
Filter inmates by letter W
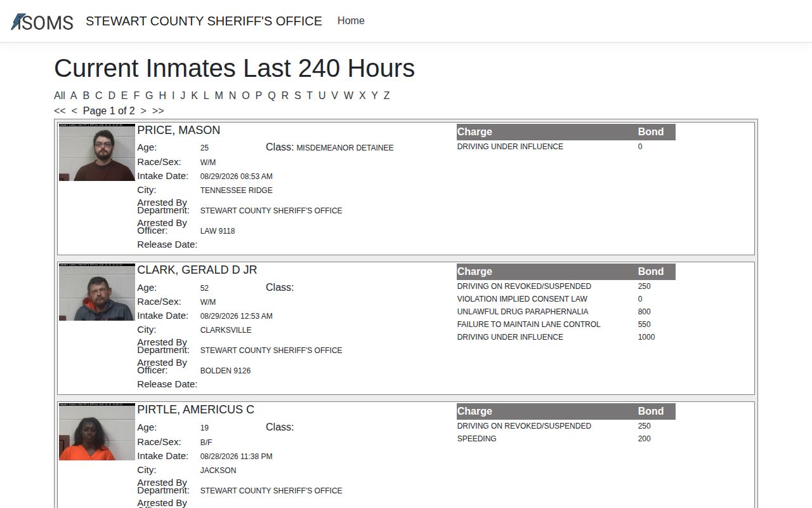pyautogui.click(x=348, y=95)
